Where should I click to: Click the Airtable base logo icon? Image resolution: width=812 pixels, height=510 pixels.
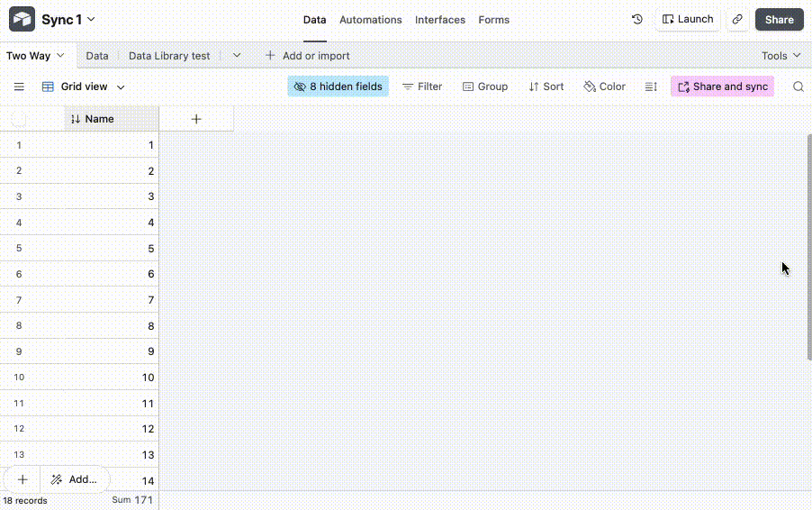22,19
